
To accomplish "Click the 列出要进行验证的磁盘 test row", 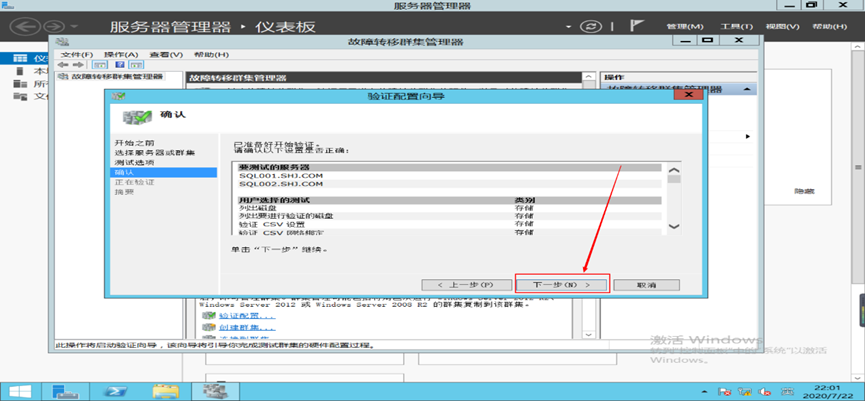I will pos(450,216).
